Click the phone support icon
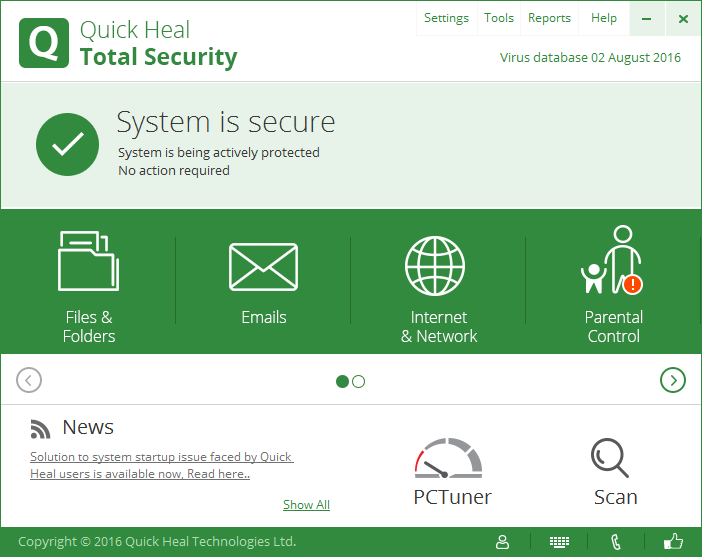This screenshot has width=702, height=557. [x=616, y=542]
